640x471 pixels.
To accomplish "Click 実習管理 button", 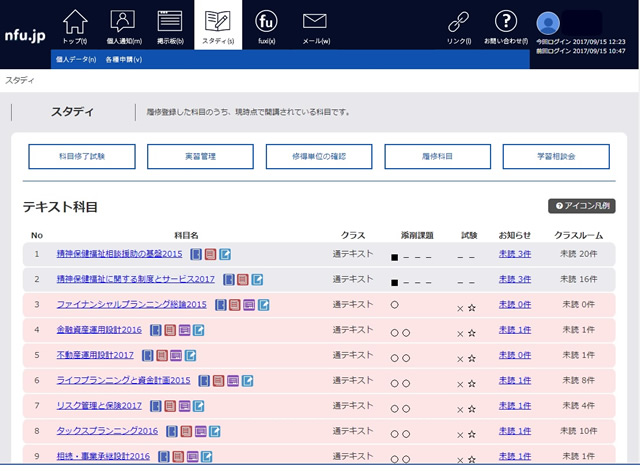I will coord(200,156).
